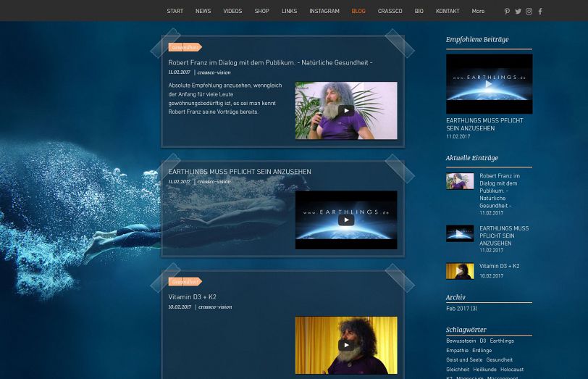Image resolution: width=588 pixels, height=379 pixels.
Task: Select the D3 tag
Action: tap(482, 341)
